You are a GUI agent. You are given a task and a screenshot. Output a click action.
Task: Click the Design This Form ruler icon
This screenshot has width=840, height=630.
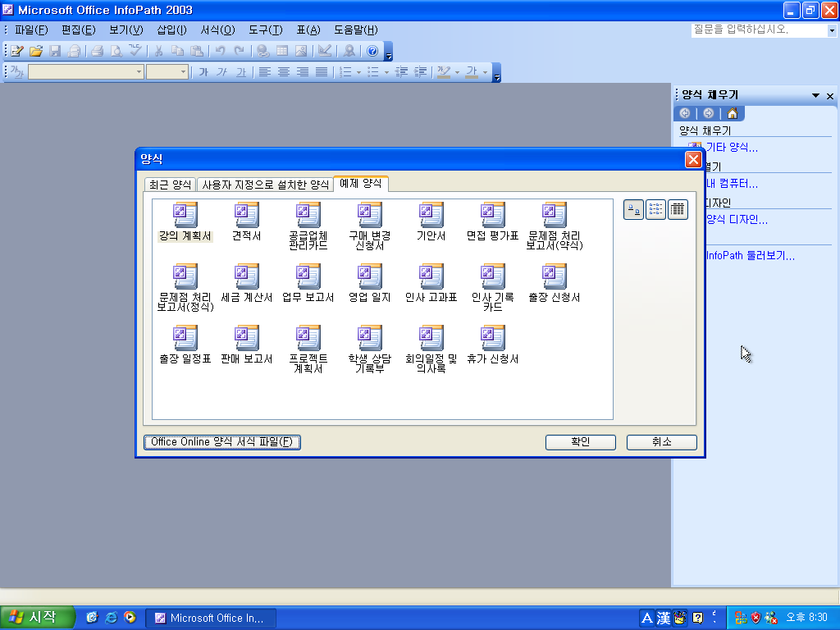coord(325,51)
